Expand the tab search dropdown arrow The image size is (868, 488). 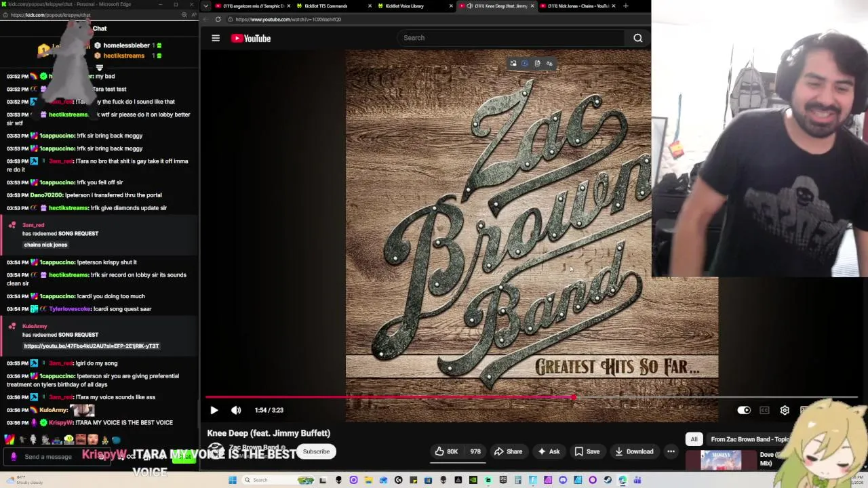(x=206, y=6)
